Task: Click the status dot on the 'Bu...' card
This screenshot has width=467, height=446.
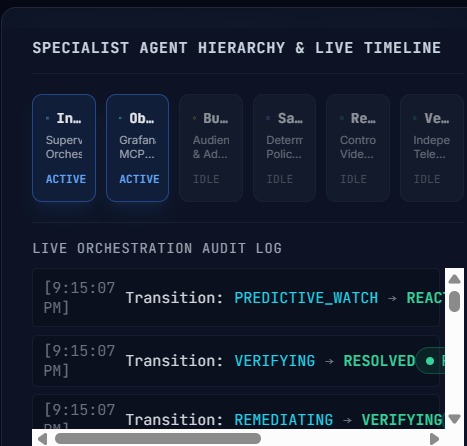Action: tap(194, 118)
